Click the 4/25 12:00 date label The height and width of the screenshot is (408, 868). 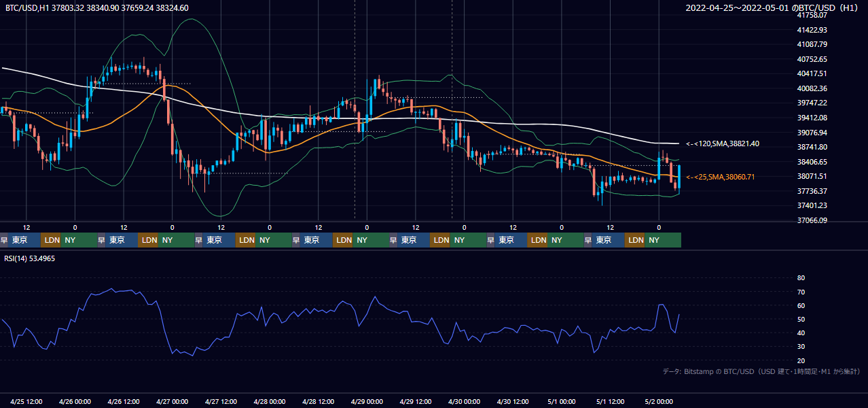click(x=27, y=401)
